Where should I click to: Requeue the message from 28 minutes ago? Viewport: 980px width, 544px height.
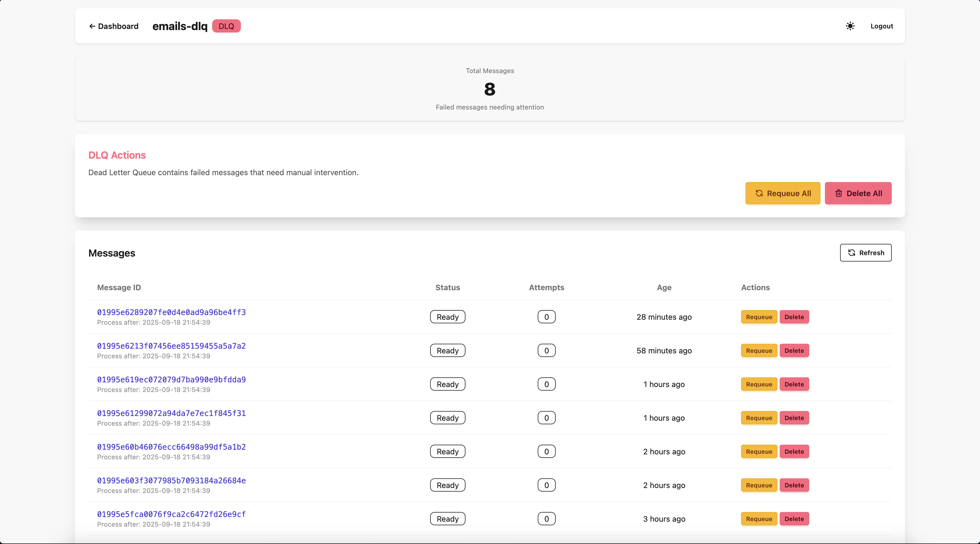(x=758, y=317)
